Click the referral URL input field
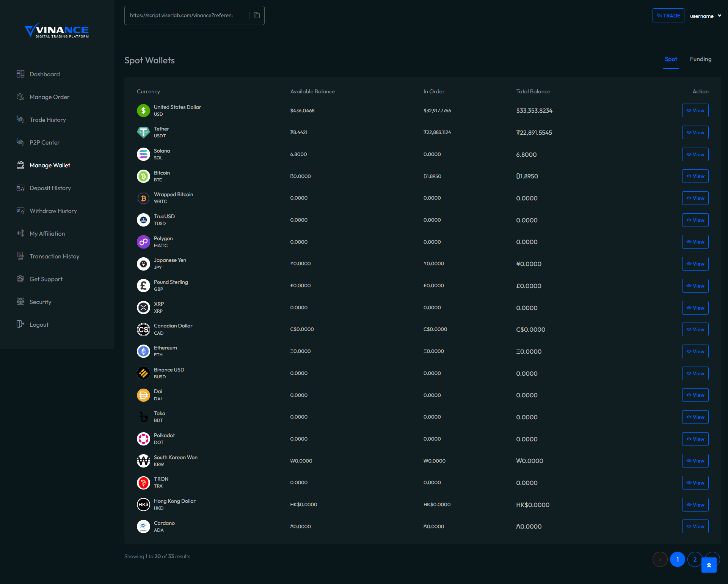 tap(182, 16)
